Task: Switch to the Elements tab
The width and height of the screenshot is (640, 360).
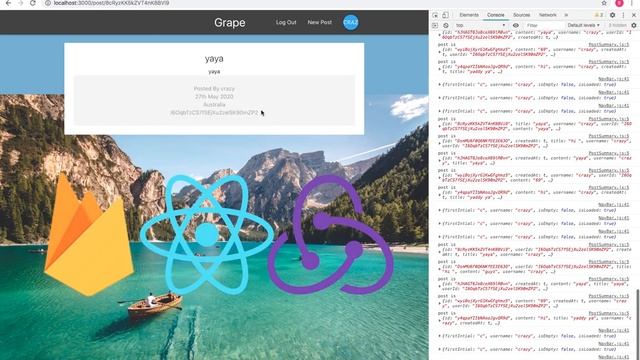Action: (469, 15)
